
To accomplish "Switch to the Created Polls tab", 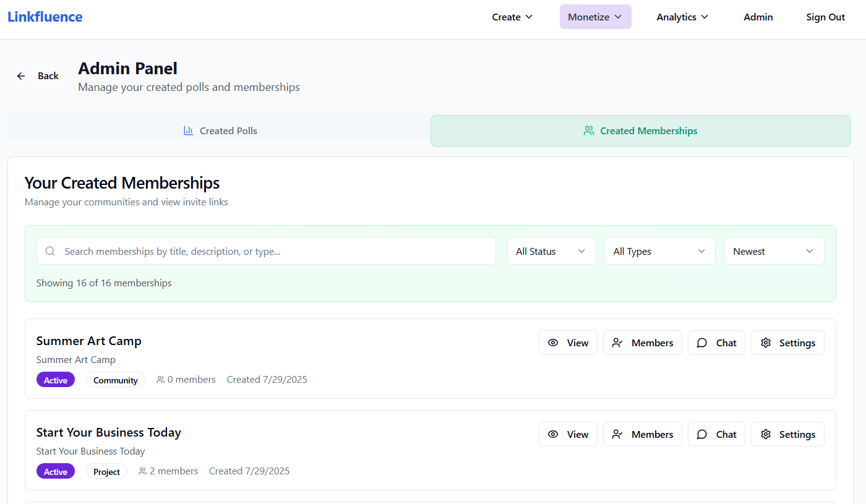I will [x=220, y=130].
